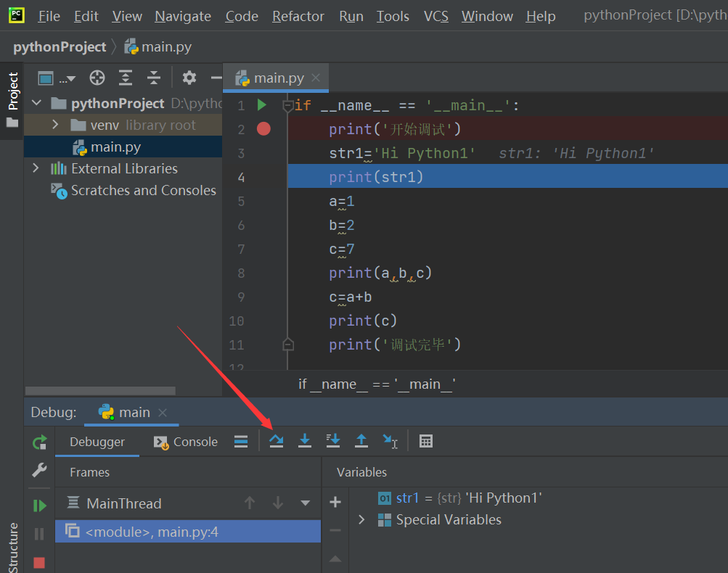Close the main.py editor tab

[316, 78]
